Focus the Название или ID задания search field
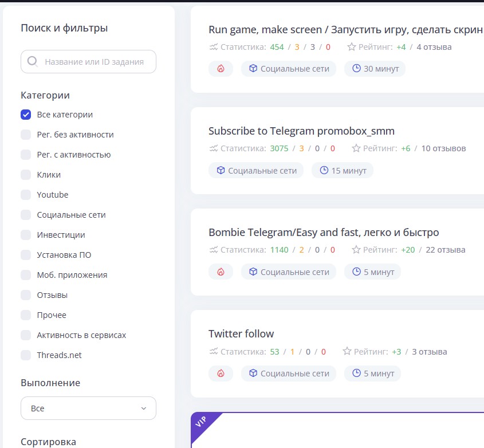Image resolution: width=484 pixels, height=448 pixels. 95,62
